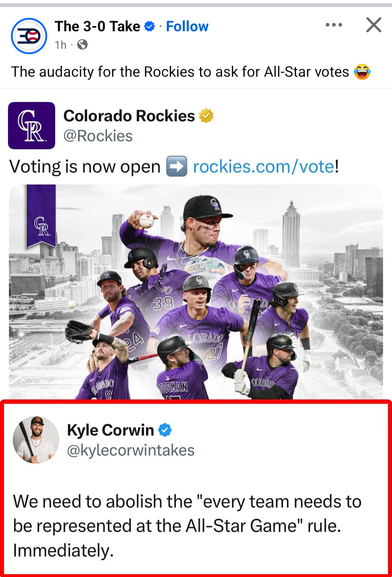This screenshot has height=577, width=392.
Task: Click the @kylecorwintakes handle
Action: coord(131,450)
